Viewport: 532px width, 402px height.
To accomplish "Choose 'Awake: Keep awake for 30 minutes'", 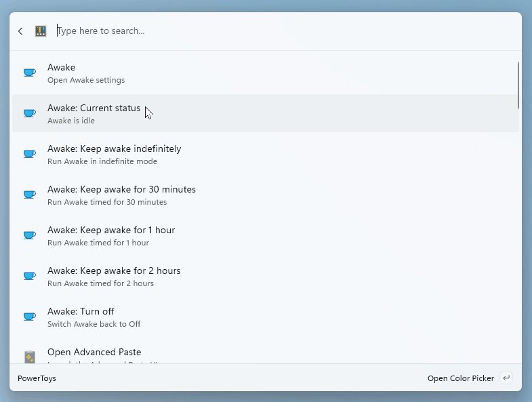I will 121,190.
